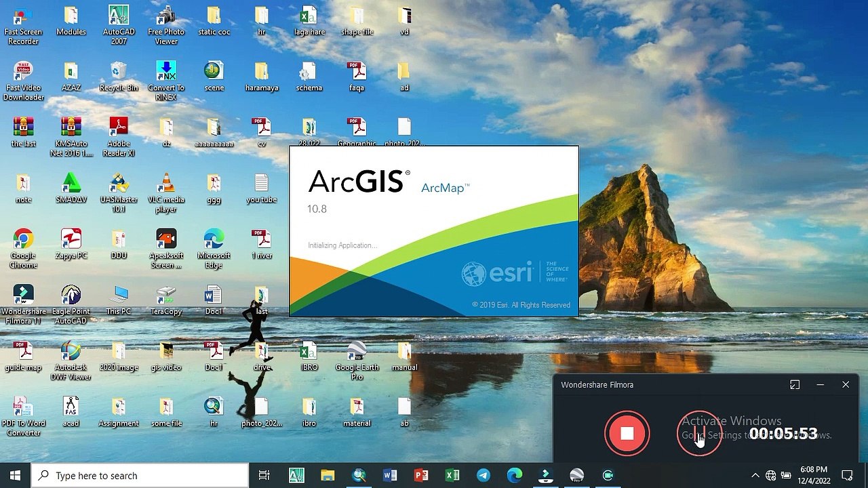This screenshot has width=868, height=488.
Task: Focus the taskbar search box
Action: point(140,475)
